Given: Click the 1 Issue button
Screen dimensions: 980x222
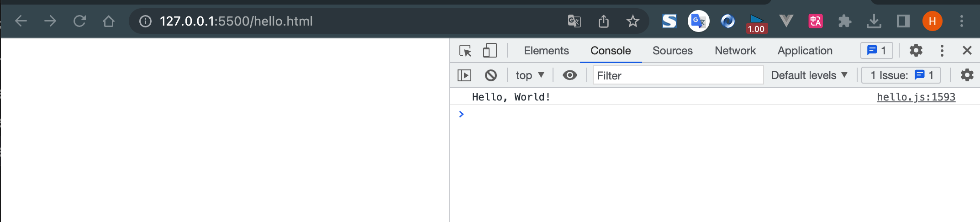Looking at the screenshot, I should click(901, 75).
